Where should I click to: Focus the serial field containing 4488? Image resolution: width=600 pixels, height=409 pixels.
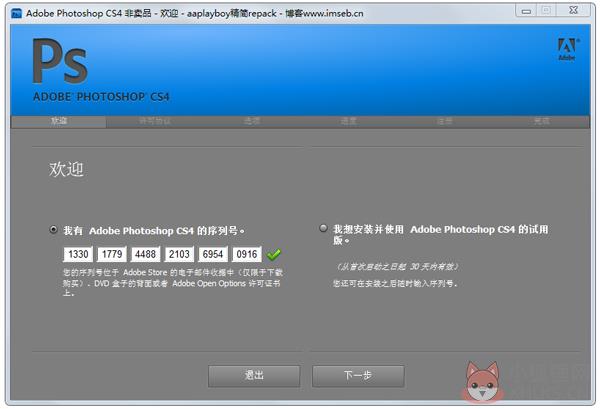tap(145, 254)
